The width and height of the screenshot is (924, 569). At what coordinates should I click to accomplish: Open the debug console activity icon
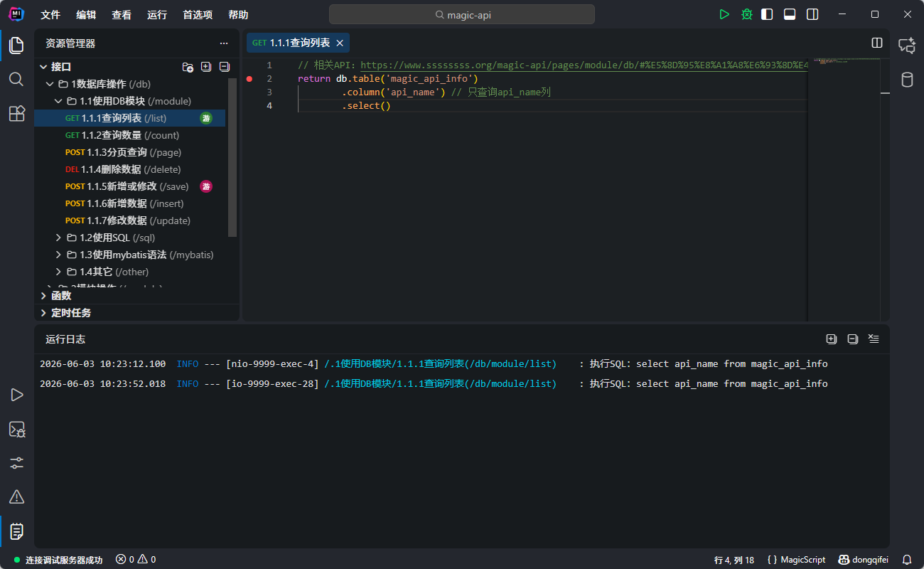pos(16,429)
